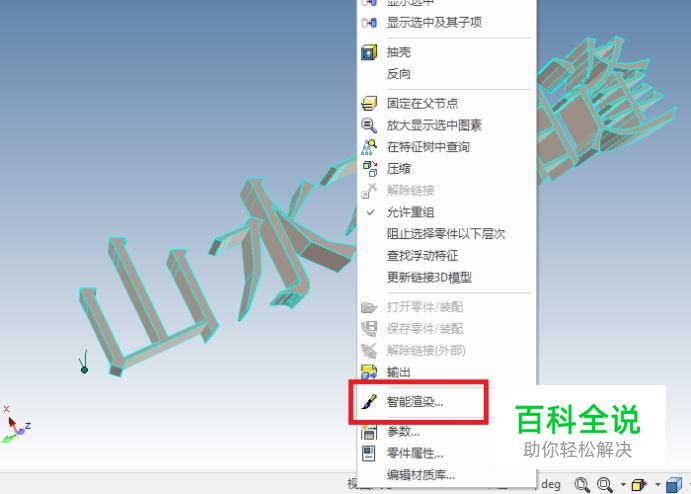Viewport: 691px width, 494px height.
Task: Choose 阻止选择零件以下层次 menu entry
Action: (446, 234)
